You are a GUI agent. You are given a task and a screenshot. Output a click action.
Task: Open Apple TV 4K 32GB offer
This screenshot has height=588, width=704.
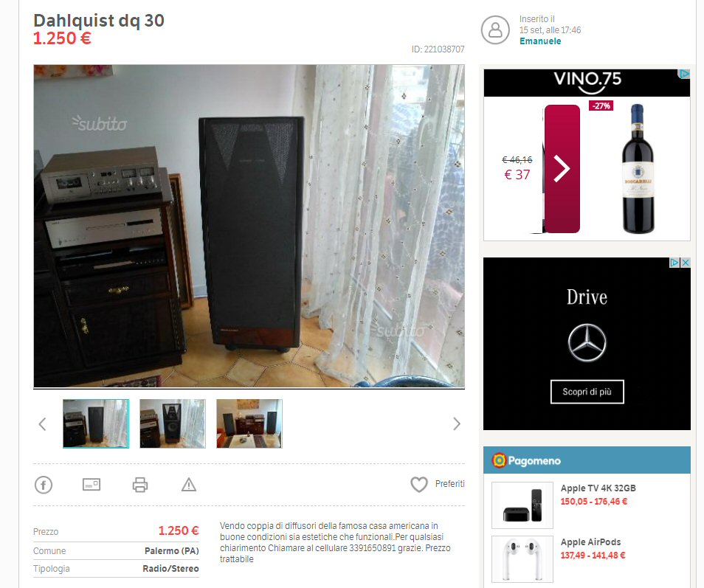point(598,488)
